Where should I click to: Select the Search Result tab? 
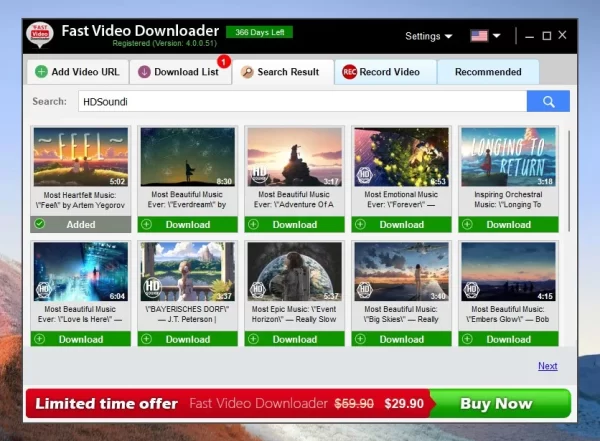coord(283,72)
